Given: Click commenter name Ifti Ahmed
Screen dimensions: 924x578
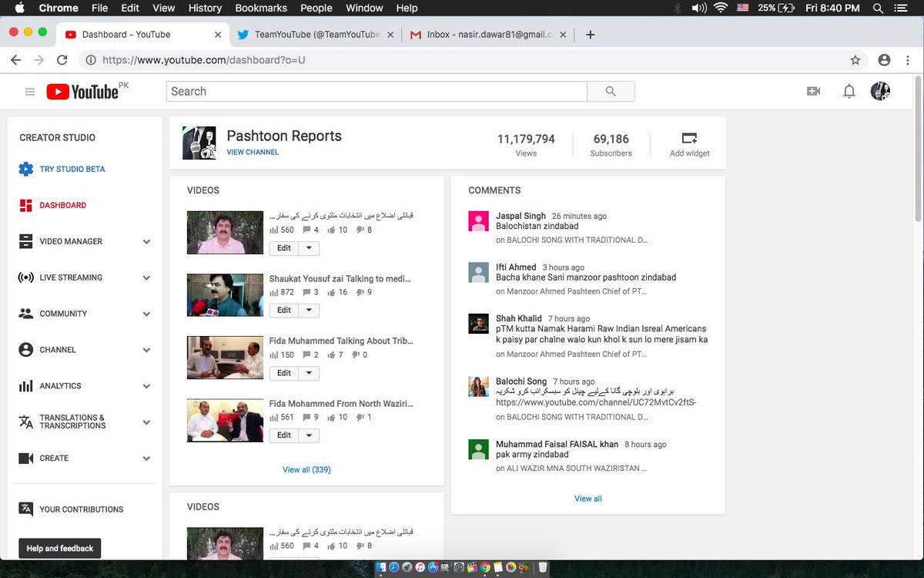Looking at the screenshot, I should [516, 267].
